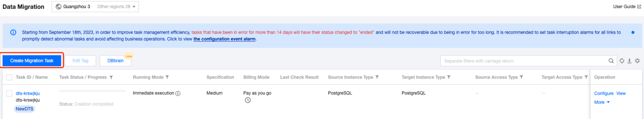Open the Running Mode filter
This screenshot has width=644, height=119.
click(167, 77)
